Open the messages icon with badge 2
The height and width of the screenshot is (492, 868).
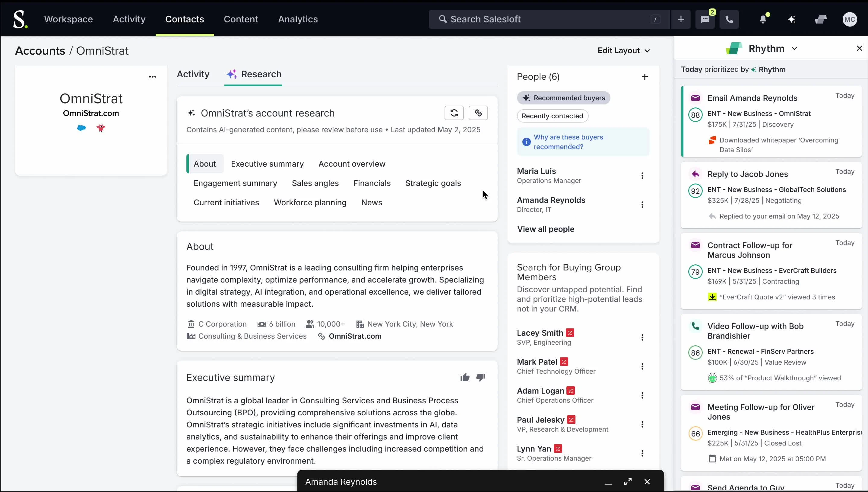pyautogui.click(x=705, y=19)
